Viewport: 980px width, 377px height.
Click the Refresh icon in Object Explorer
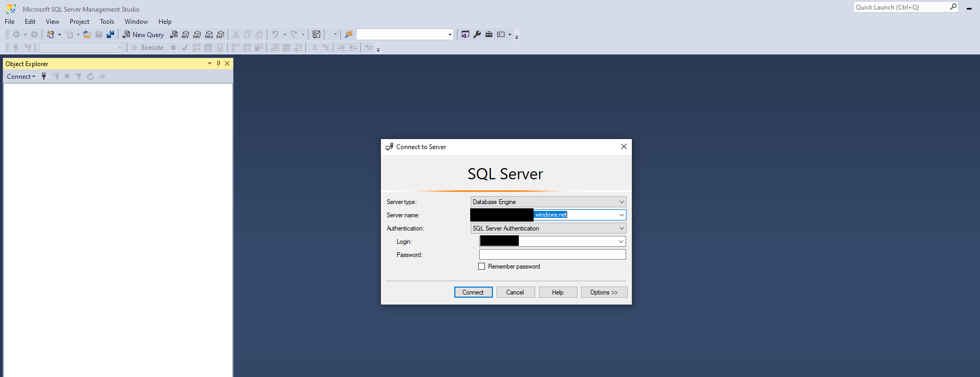click(x=90, y=76)
